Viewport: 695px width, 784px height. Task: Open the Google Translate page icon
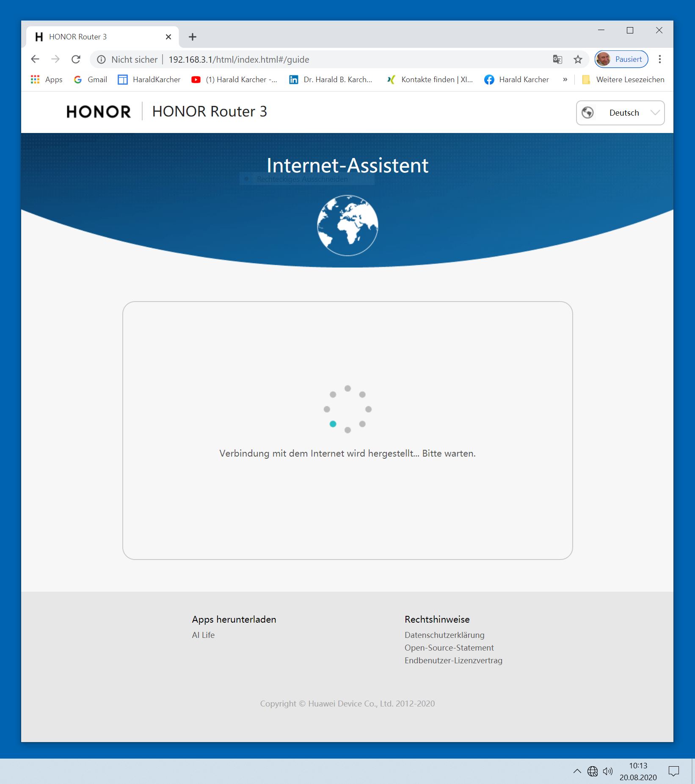tap(557, 59)
